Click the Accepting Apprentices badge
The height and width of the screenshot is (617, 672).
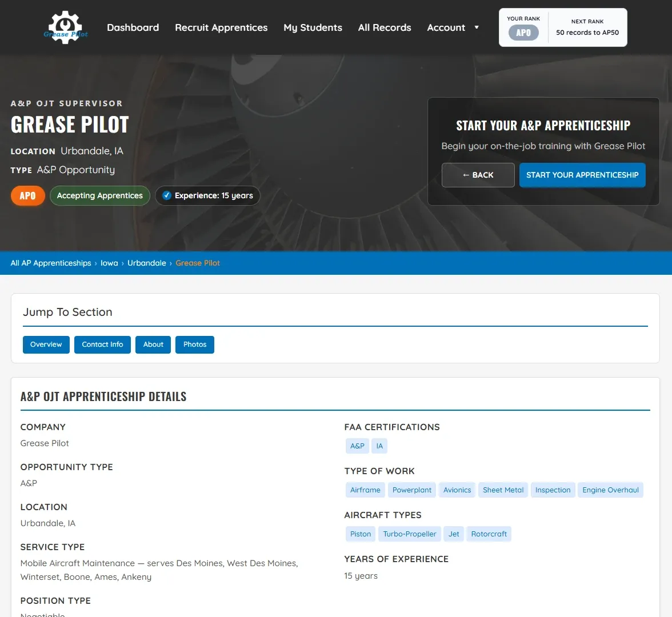100,196
